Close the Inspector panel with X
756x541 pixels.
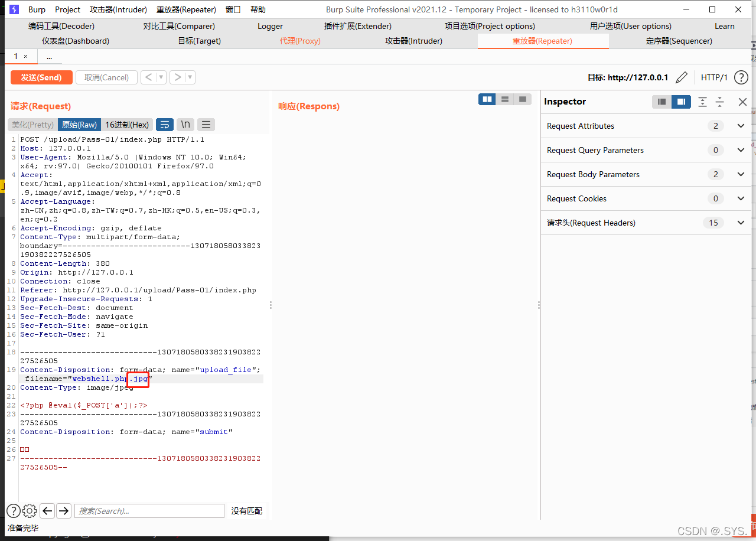[743, 102]
